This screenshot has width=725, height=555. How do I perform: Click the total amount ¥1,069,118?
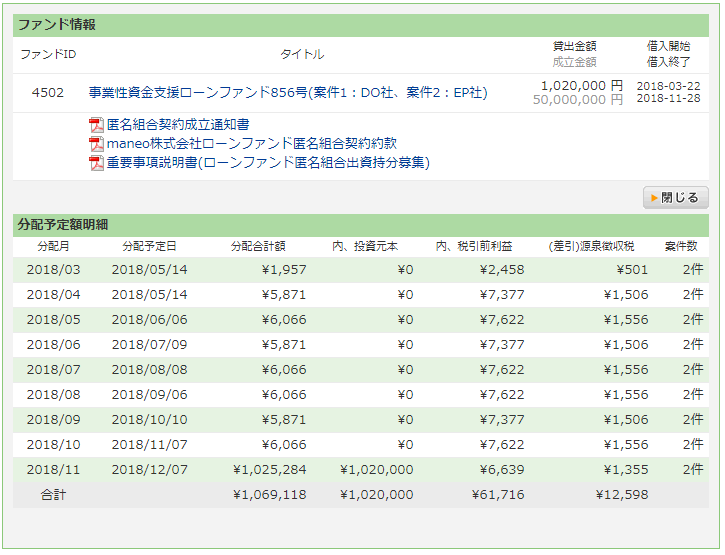click(269, 495)
